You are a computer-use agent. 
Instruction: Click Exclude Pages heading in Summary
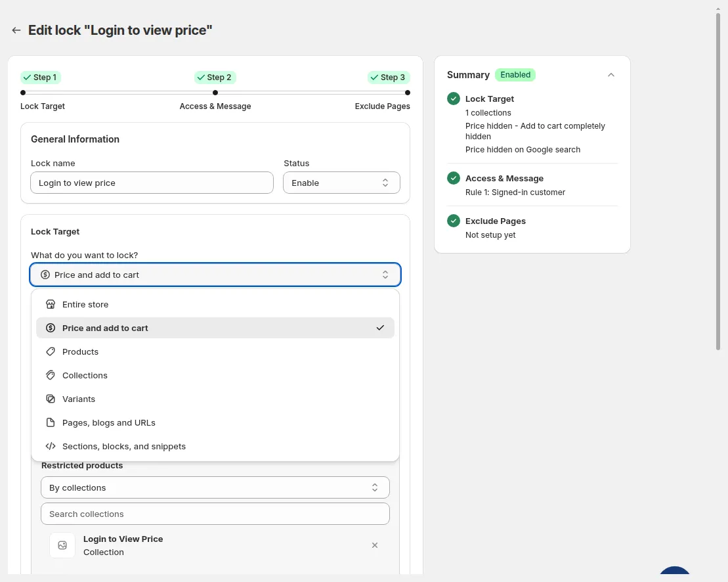(x=496, y=221)
